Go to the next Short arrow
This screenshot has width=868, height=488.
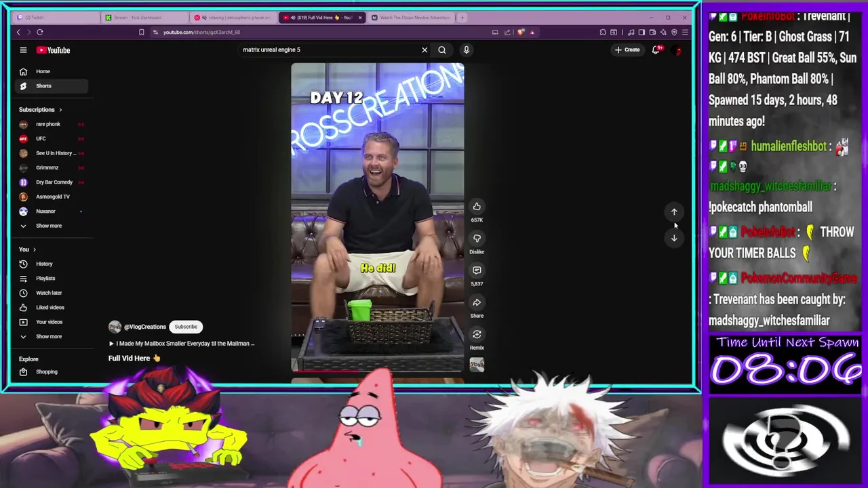point(674,238)
